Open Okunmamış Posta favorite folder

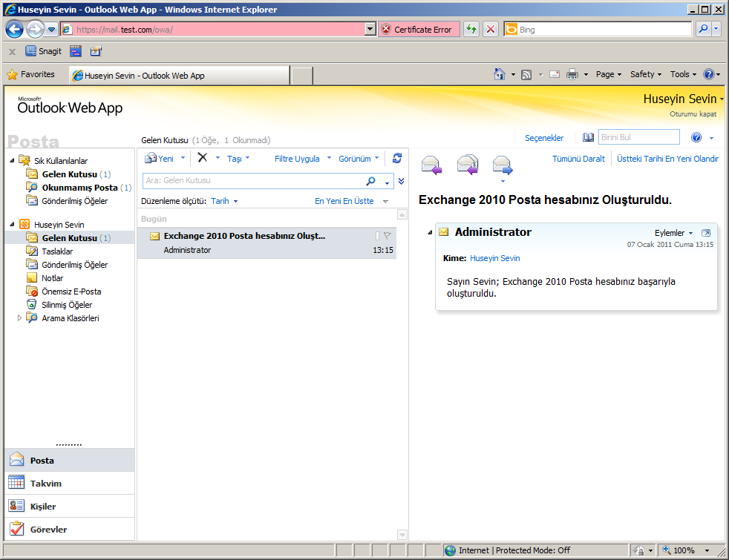79,188
